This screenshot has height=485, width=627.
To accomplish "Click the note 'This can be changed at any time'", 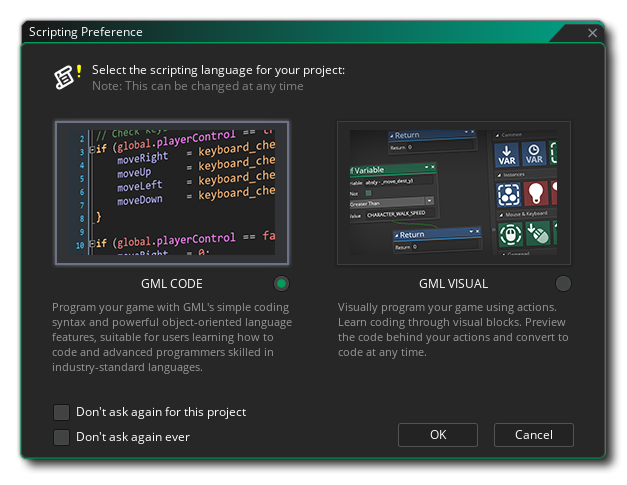I will pos(198,86).
